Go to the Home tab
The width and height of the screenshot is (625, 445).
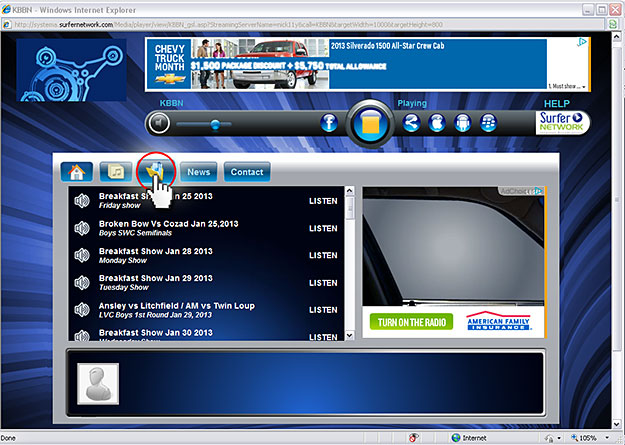pyautogui.click(x=77, y=172)
